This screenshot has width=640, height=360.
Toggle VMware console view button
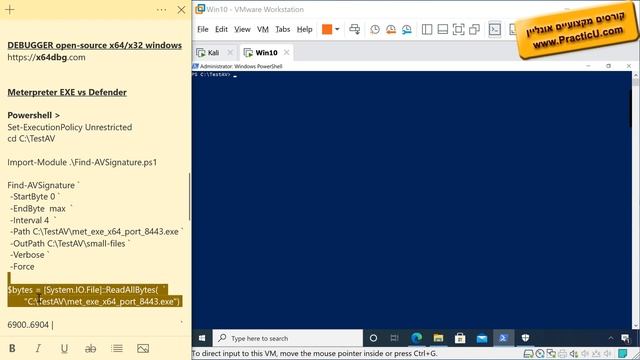[495, 29]
